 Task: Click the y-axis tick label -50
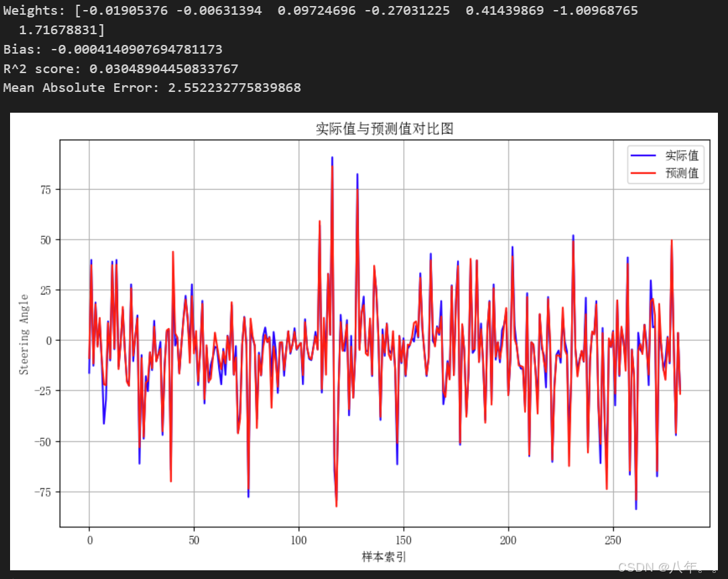point(43,441)
